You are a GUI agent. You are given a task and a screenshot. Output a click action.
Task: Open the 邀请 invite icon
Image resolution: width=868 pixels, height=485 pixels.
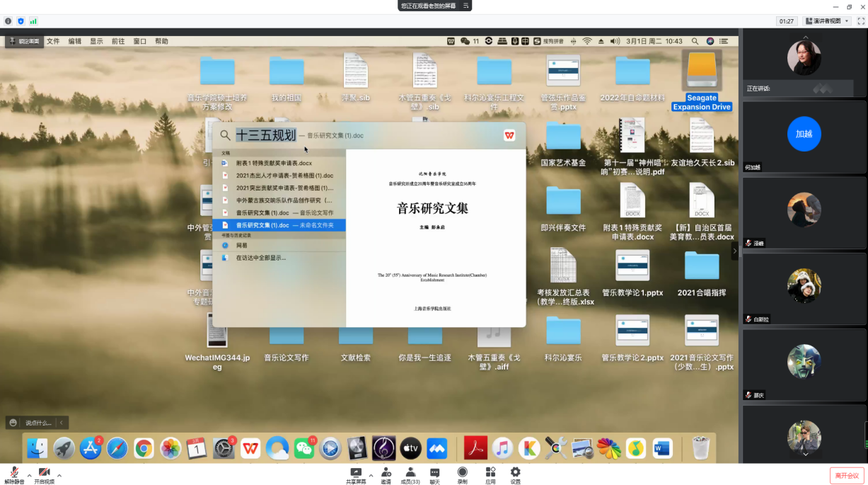(386, 473)
